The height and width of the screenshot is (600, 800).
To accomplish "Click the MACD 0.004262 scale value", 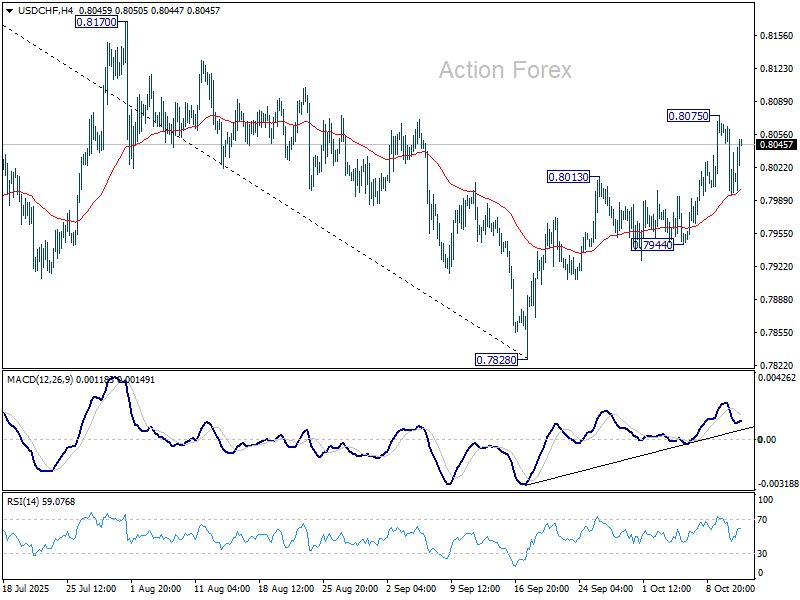I will point(776,378).
